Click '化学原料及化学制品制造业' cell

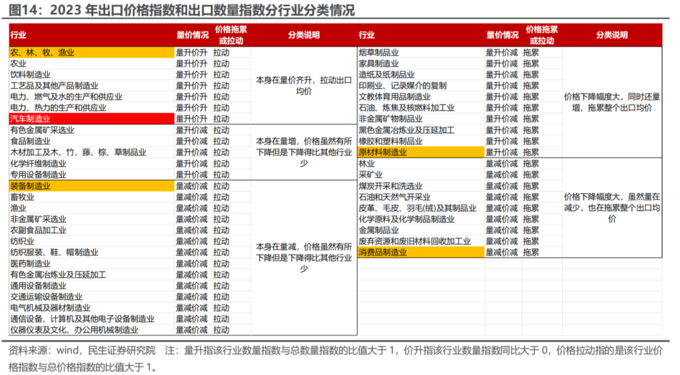coord(406,219)
